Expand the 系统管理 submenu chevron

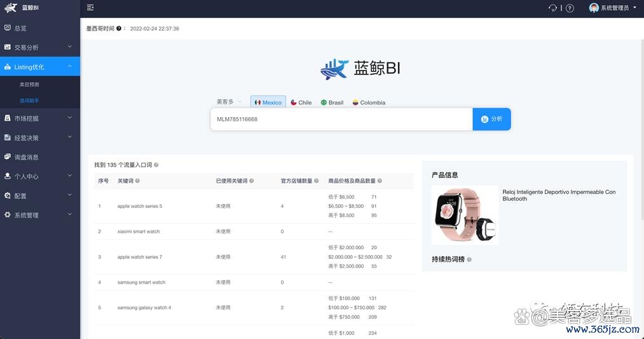point(70,214)
